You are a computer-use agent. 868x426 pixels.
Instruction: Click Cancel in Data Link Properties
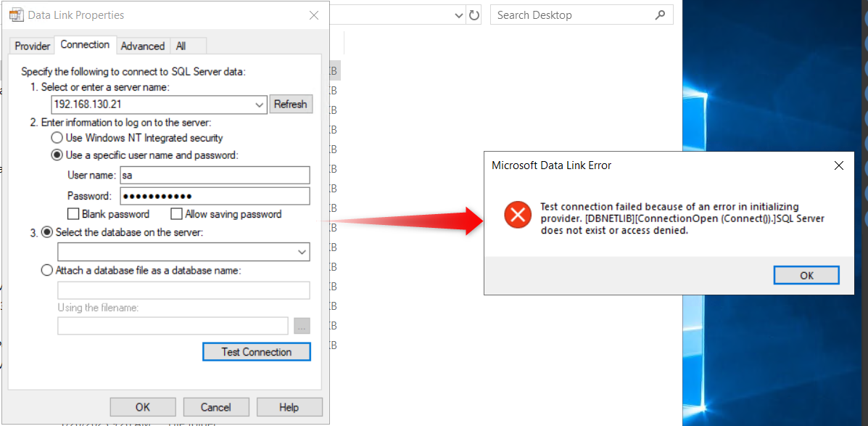click(x=216, y=407)
